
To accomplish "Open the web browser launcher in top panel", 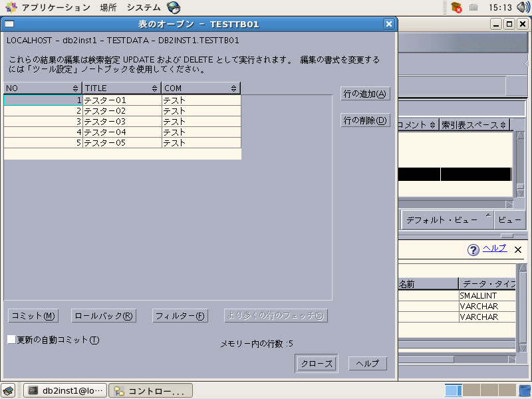I will (x=174, y=8).
